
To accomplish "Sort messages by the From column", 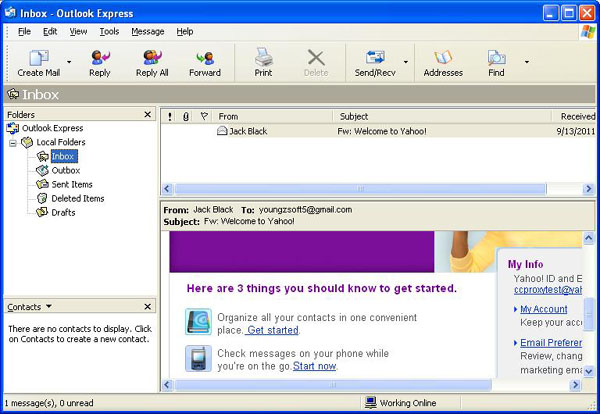I will (x=273, y=116).
